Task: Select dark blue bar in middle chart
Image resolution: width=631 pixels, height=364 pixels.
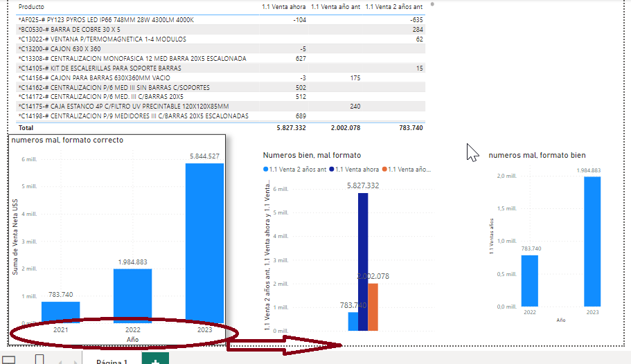Action: coord(363,262)
